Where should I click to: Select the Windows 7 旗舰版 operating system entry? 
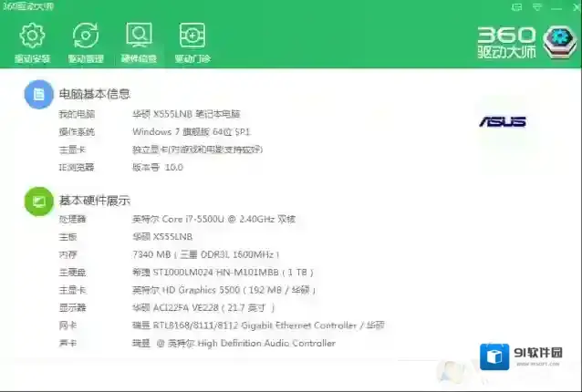(191, 132)
